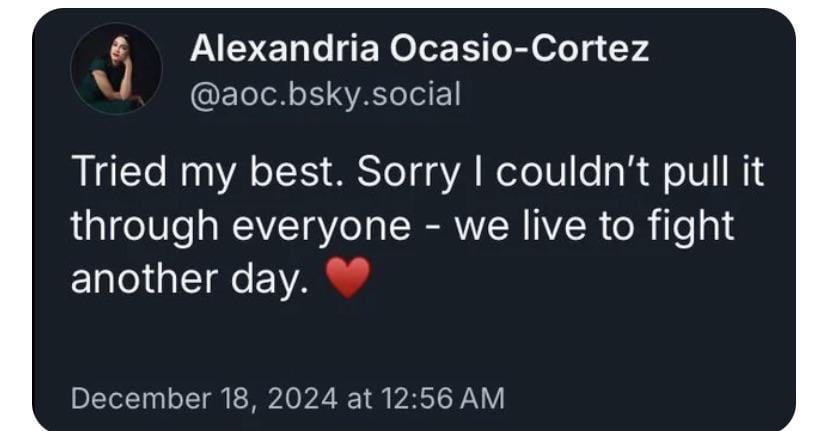Click "pull it" at the first line's end

713,174
